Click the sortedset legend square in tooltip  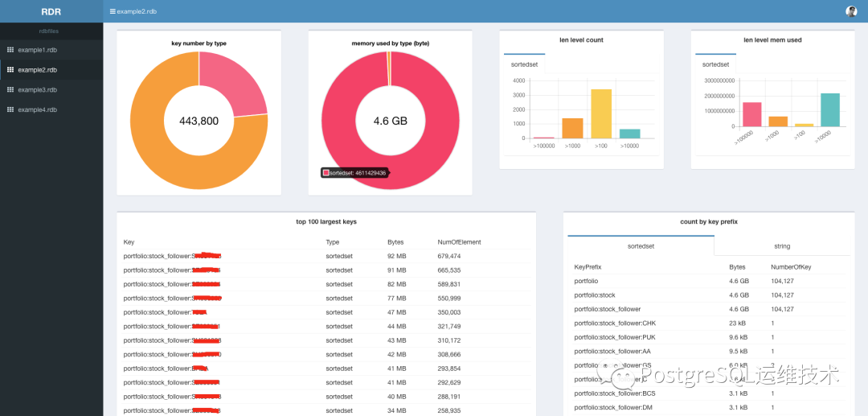click(x=326, y=173)
